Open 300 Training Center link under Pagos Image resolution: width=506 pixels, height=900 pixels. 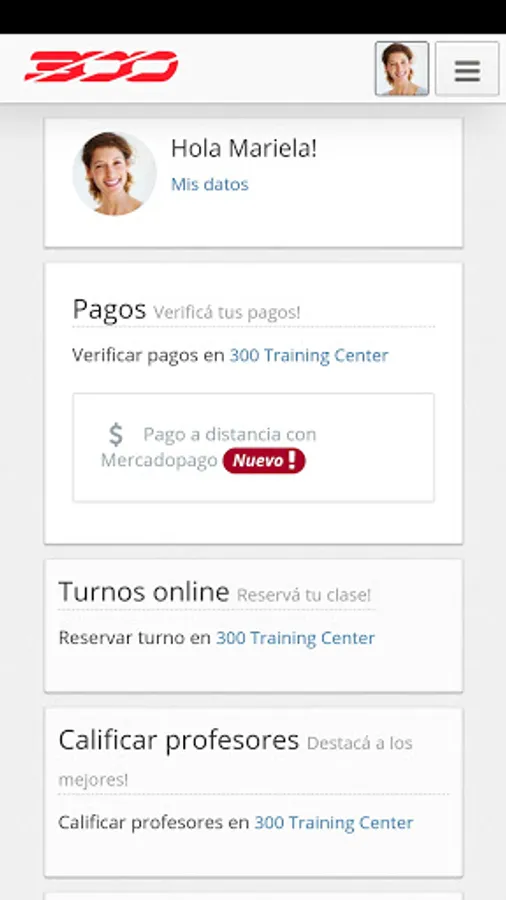tap(309, 355)
